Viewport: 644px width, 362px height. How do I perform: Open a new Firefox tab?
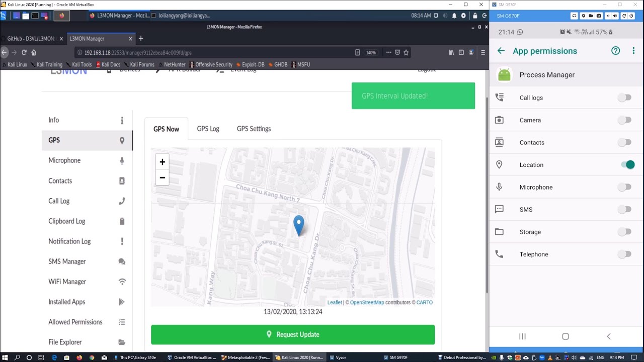pos(141,39)
